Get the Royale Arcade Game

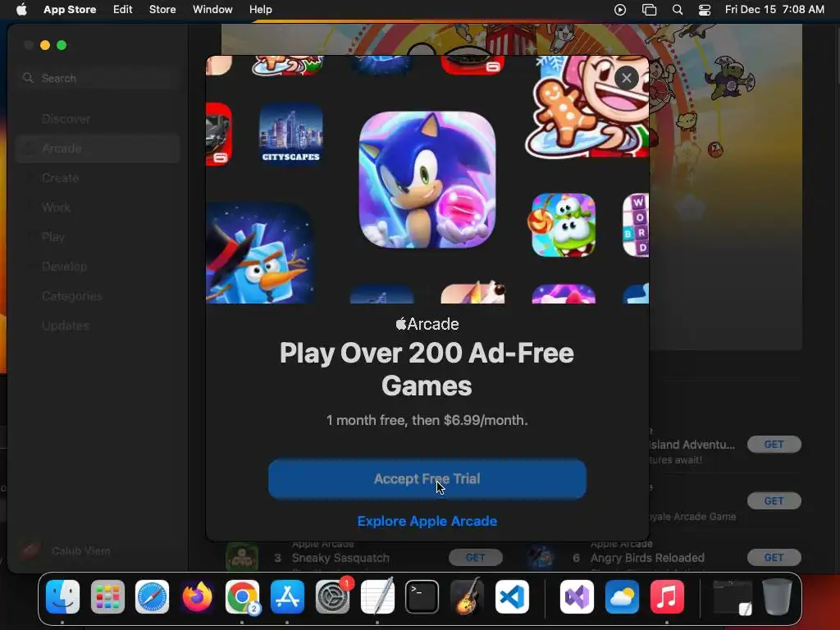click(774, 501)
